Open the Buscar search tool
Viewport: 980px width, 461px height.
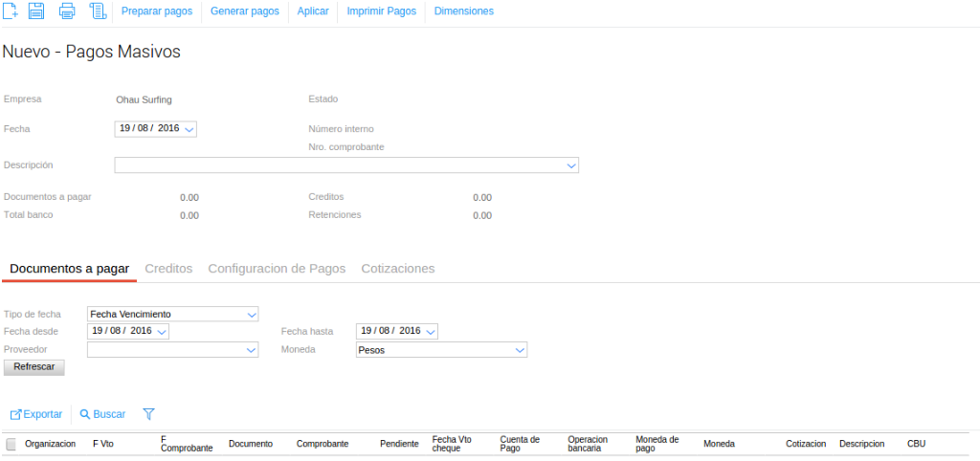tap(102, 414)
